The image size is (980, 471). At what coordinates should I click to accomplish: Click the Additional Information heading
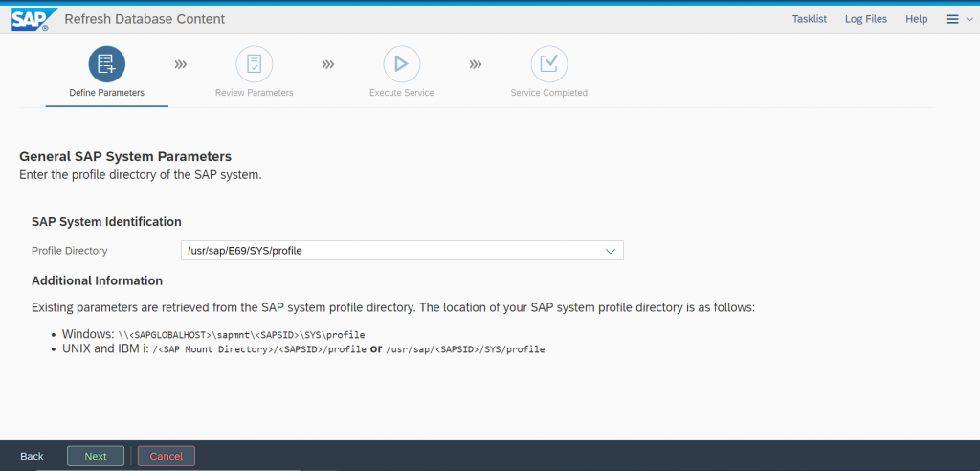click(x=97, y=280)
